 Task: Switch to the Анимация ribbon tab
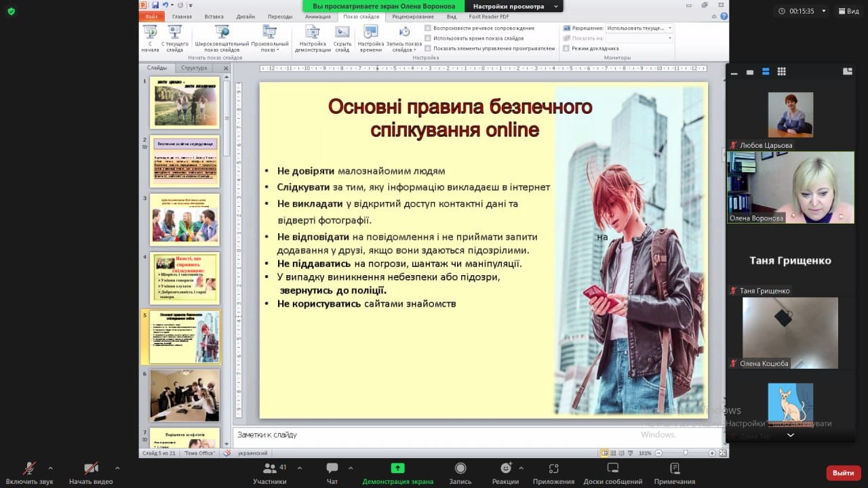click(x=318, y=16)
